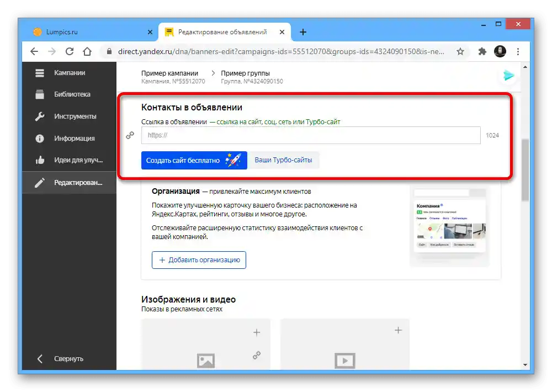Viewport: 552px width, 392px height.
Task: Select Редактирован... menu label
Action: (x=78, y=182)
